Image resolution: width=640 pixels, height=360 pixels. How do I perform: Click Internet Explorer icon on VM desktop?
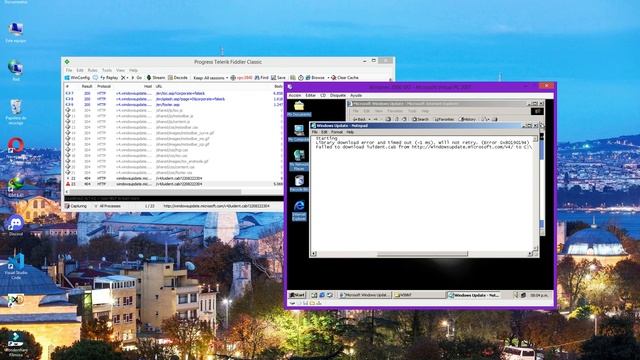click(x=299, y=210)
